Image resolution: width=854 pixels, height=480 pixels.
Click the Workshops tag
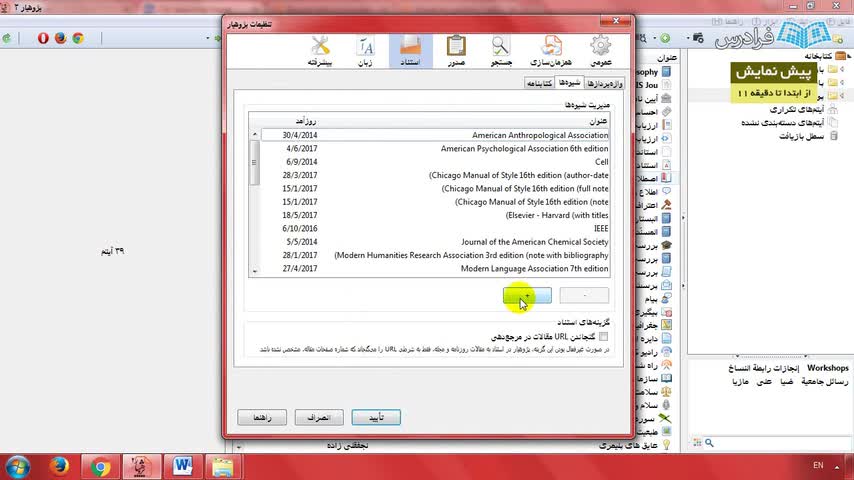tap(828, 368)
